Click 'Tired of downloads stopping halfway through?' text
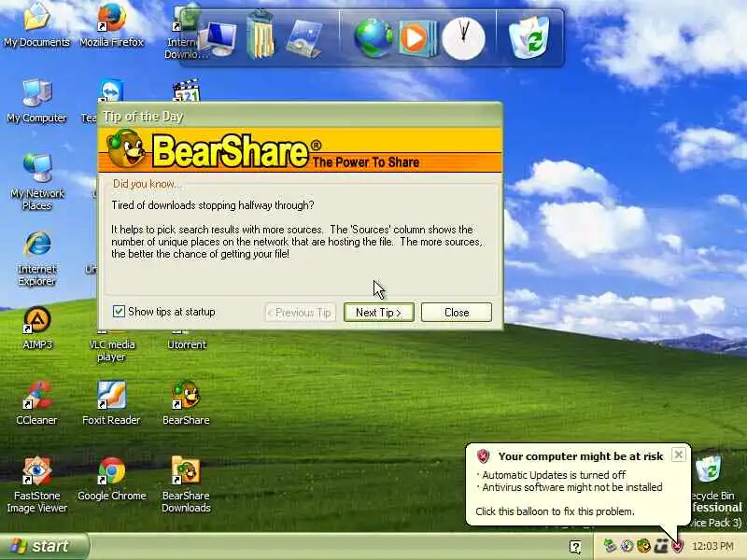This screenshot has width=747, height=560. pyautogui.click(x=213, y=205)
